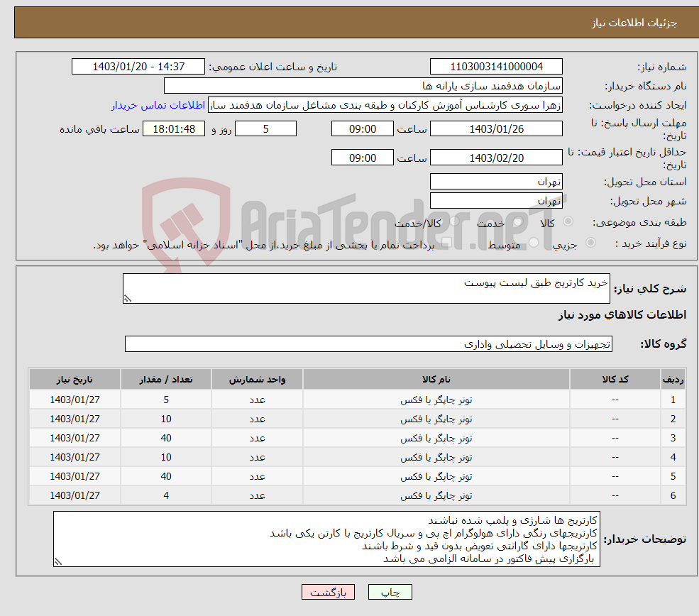Open the اطلاعات تماس خریدار link
This screenshot has height=616, width=699.
point(158,105)
